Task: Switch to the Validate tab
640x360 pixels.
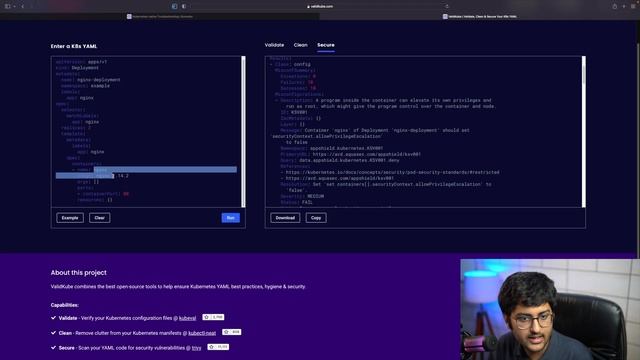Action: coord(274,45)
